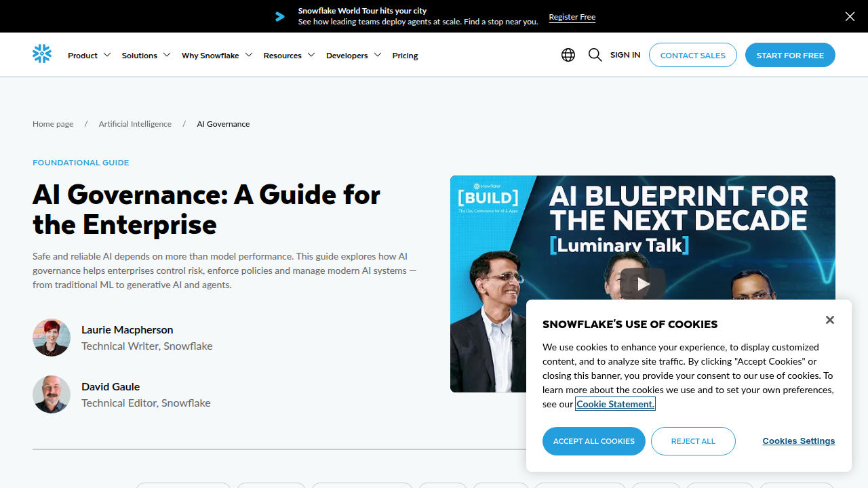Image resolution: width=868 pixels, height=488 pixels.
Task: Select the David Gaule author name
Action: (111, 386)
